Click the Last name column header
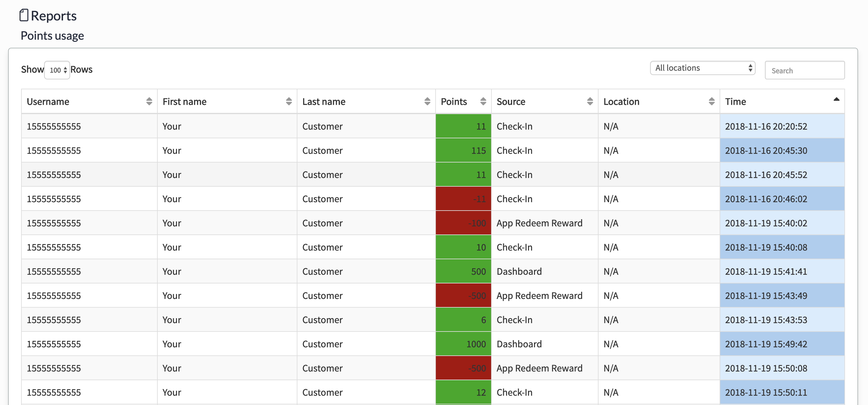This screenshot has width=868, height=405. [366, 101]
